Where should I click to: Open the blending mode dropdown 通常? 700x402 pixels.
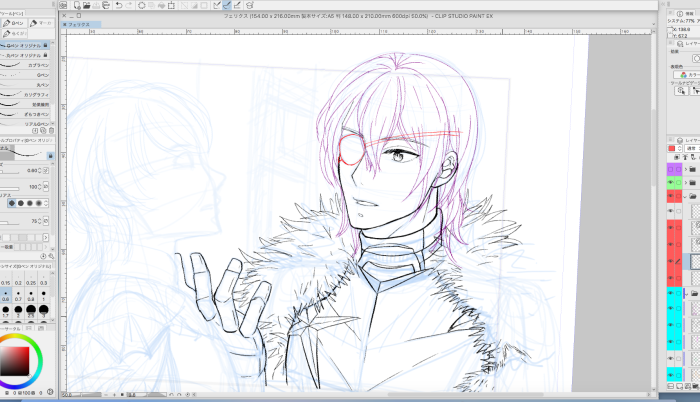(x=692, y=148)
